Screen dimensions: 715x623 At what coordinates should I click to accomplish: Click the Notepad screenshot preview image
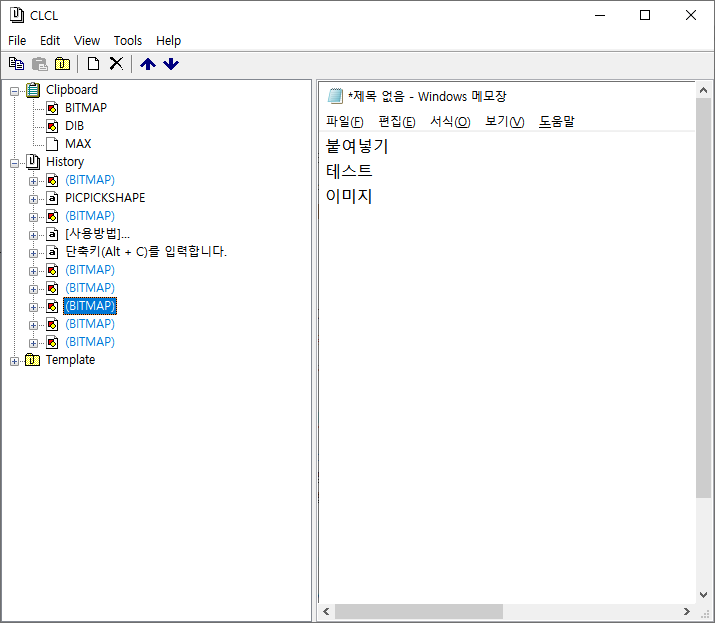(507, 342)
